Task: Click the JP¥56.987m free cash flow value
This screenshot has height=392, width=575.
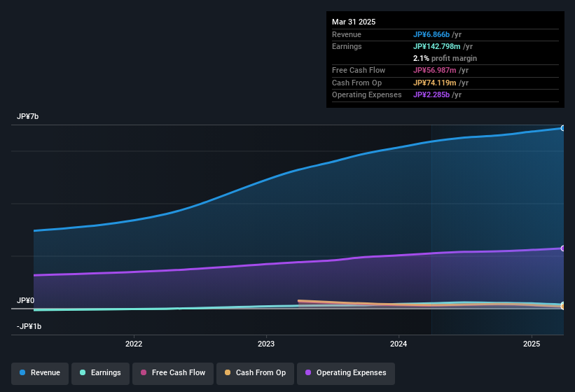Action: tap(435, 70)
